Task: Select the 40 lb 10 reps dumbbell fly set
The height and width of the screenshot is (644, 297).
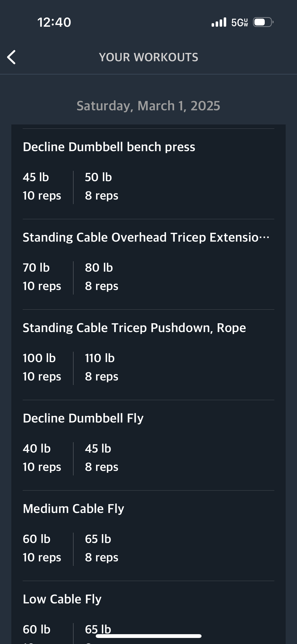Action: [x=42, y=458]
